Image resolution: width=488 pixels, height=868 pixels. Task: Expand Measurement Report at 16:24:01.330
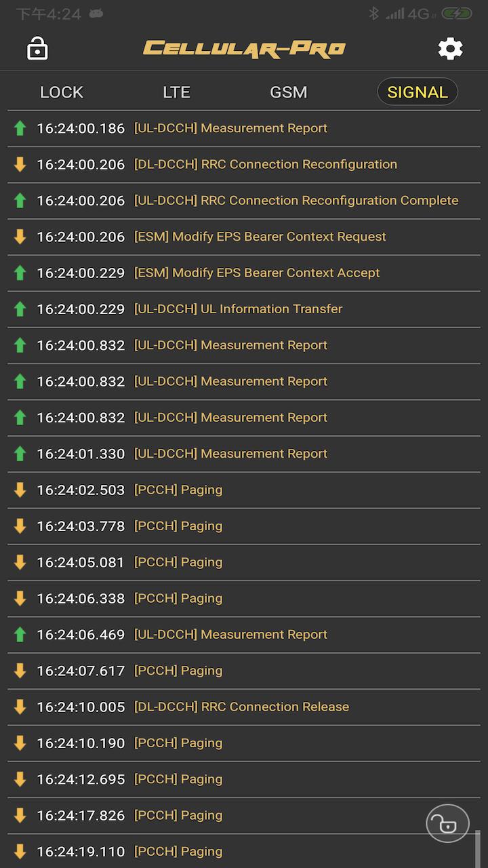[230, 454]
